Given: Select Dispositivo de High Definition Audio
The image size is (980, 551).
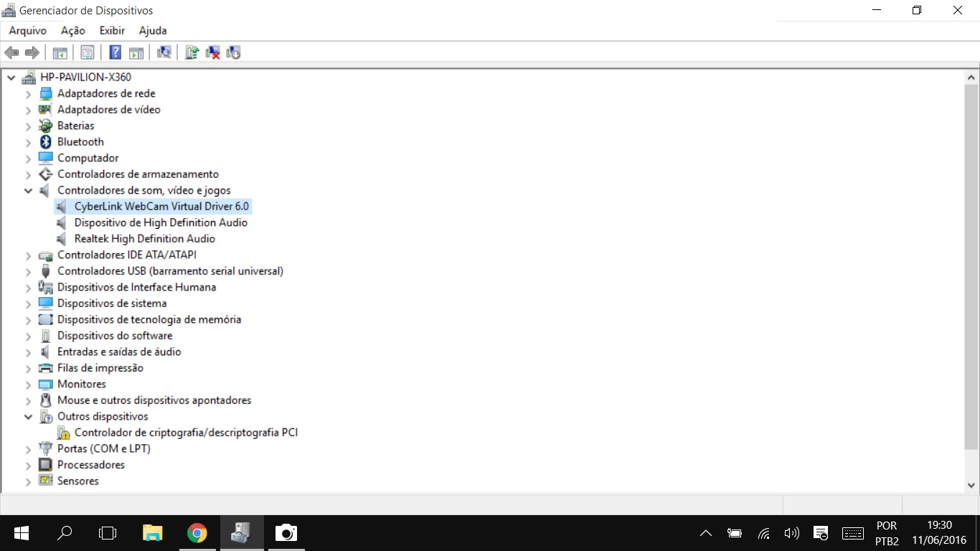Looking at the screenshot, I should [x=161, y=222].
